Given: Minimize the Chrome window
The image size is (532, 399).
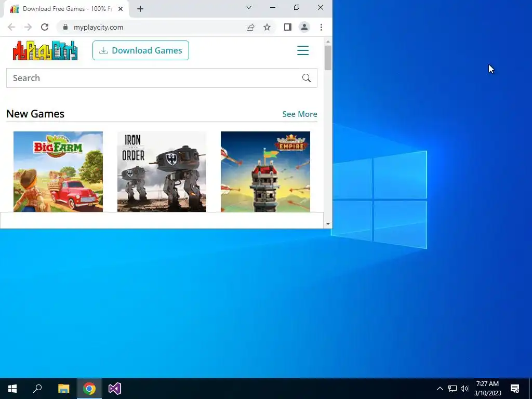Looking at the screenshot, I should (273, 7).
